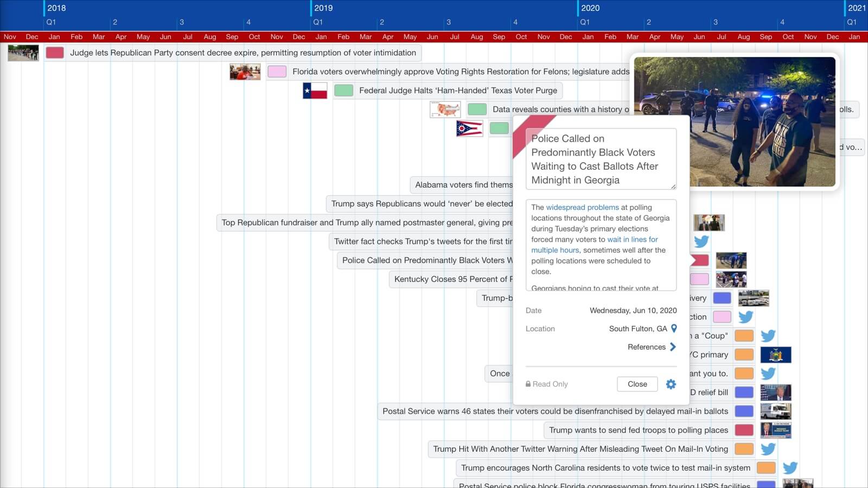Click the location pin beside South Fulton, GA
Viewport: 868px width, 488px height.
674,329
